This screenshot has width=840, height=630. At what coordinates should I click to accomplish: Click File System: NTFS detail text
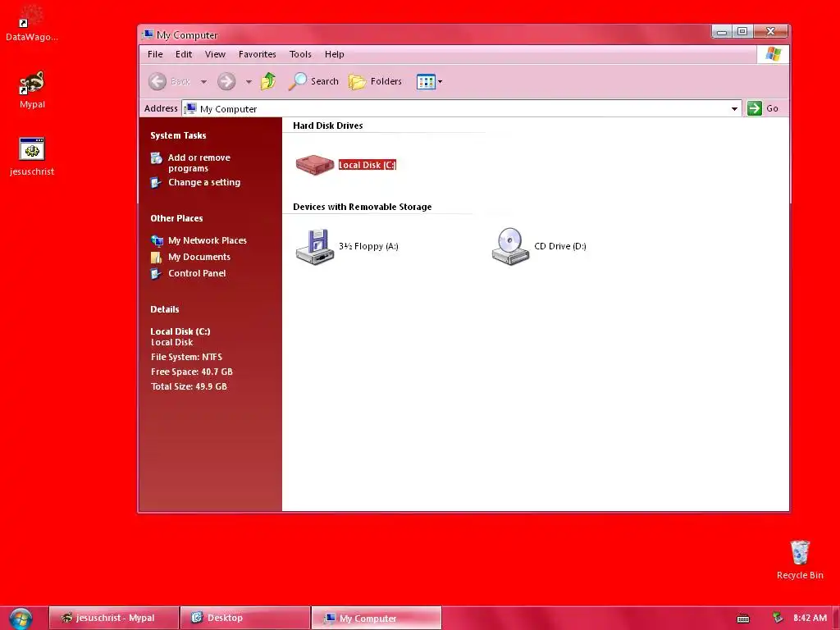(x=186, y=357)
